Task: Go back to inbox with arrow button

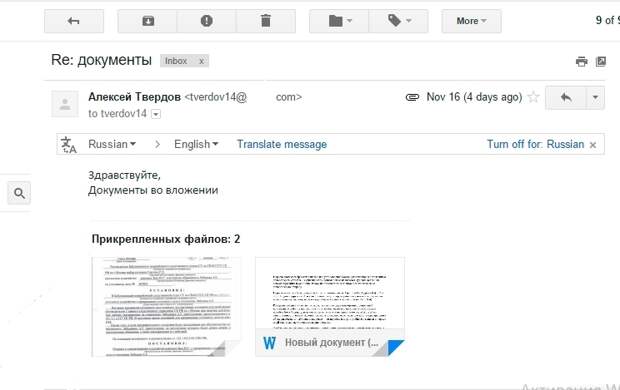Action: 74,21
